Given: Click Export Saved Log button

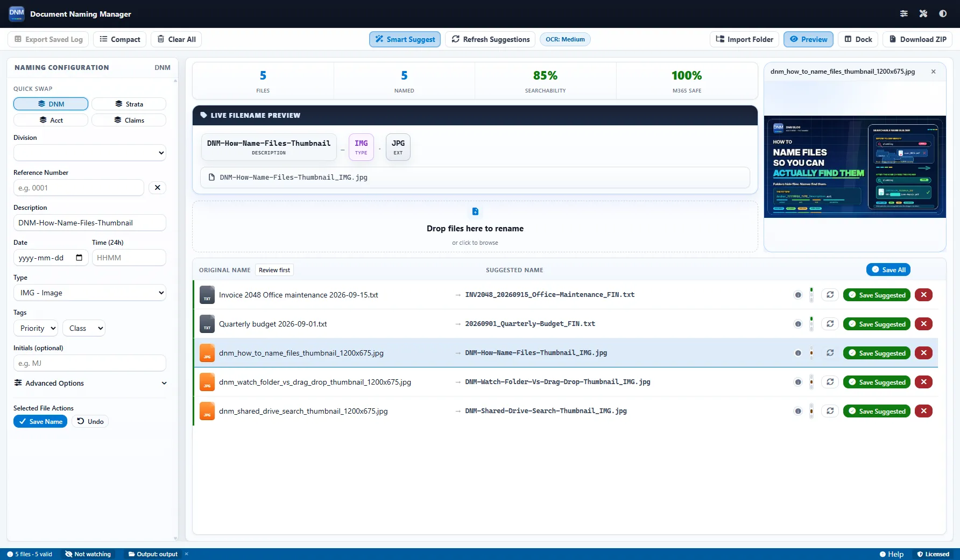Looking at the screenshot, I should pyautogui.click(x=48, y=39).
